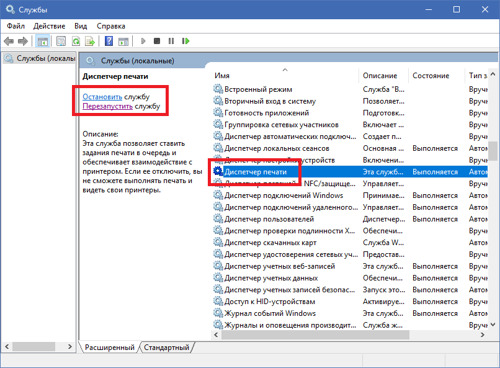Viewport: 500px width, 368px height.
Task: Select Группировка сетевых участников service
Action: coord(281,125)
